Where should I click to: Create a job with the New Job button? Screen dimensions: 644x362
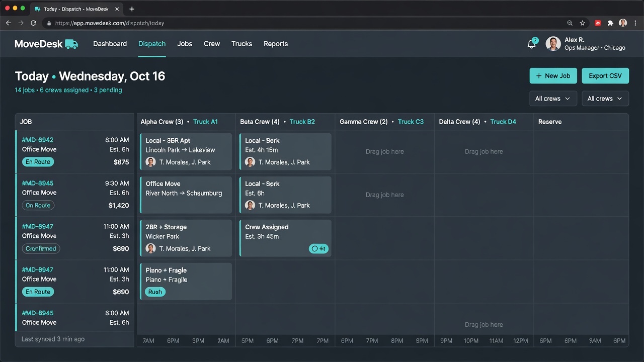coord(553,76)
